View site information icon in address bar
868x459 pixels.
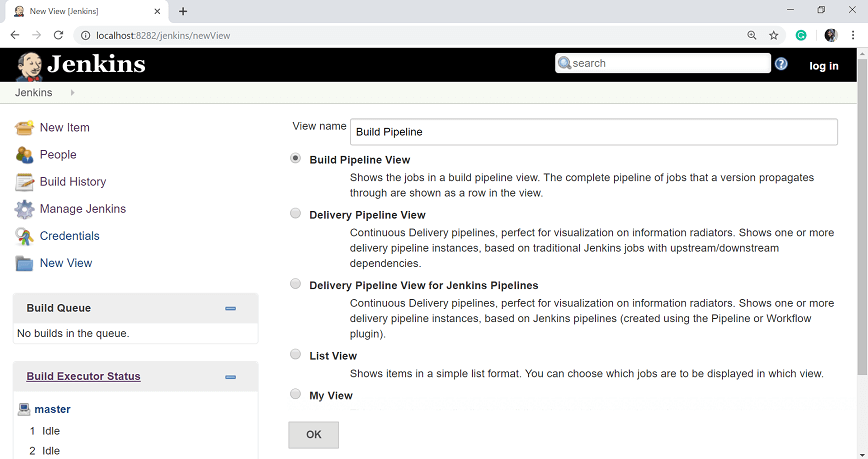[85, 35]
